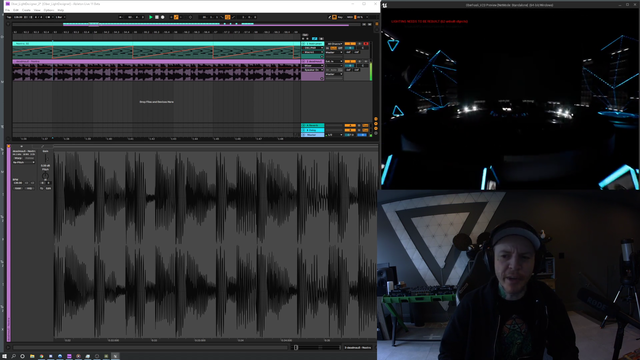
Task: Open the View menu
Action: click(37, 10)
